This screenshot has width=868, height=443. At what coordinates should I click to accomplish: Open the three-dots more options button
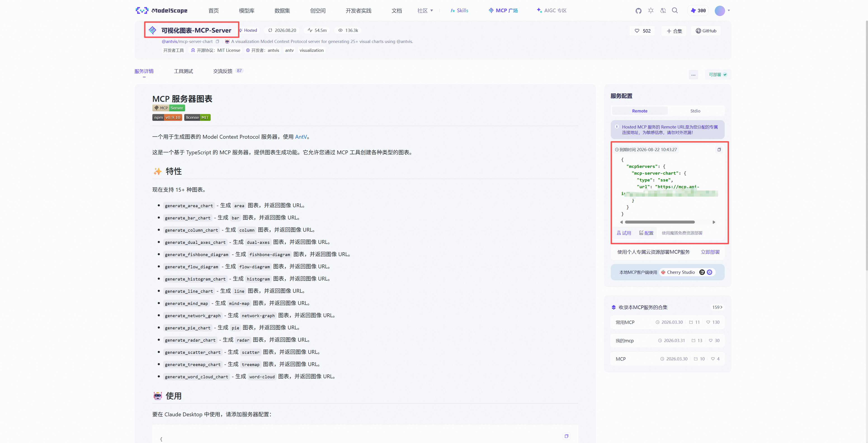(693, 75)
